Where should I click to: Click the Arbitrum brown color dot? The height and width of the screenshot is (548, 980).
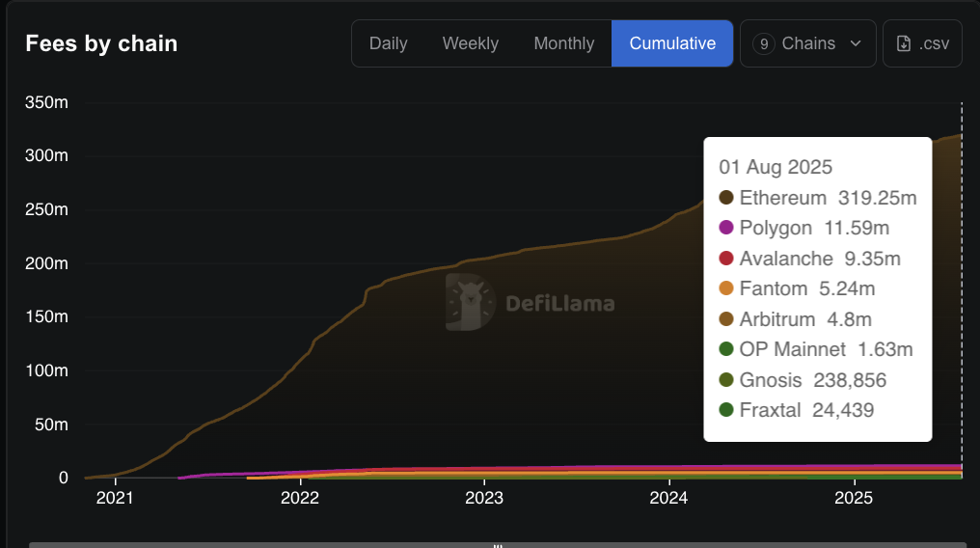(x=725, y=318)
